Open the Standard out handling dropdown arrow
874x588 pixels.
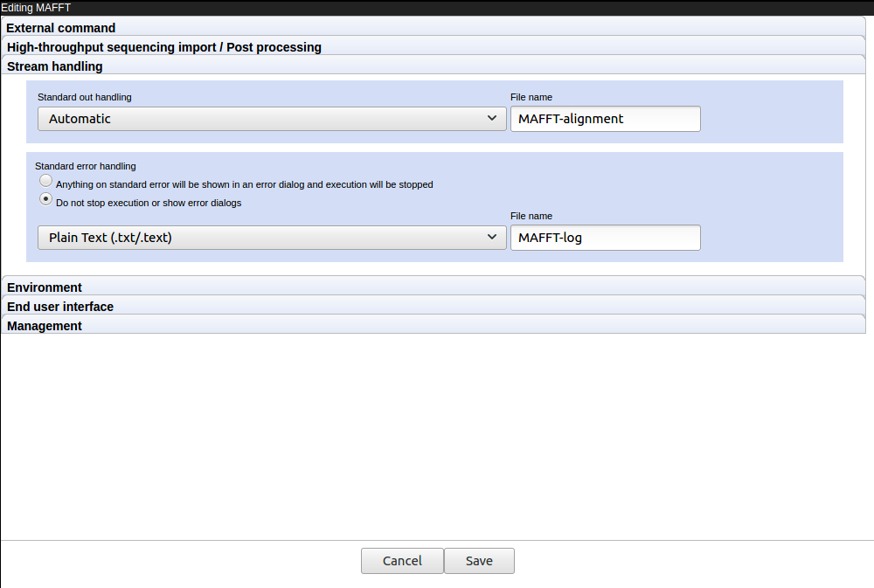click(x=492, y=118)
